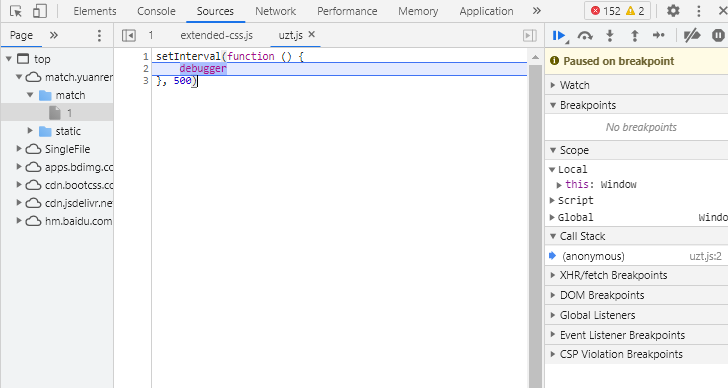Click the 152 errors counter
Image resolution: width=728 pixels, height=388 pixels.
(x=605, y=11)
